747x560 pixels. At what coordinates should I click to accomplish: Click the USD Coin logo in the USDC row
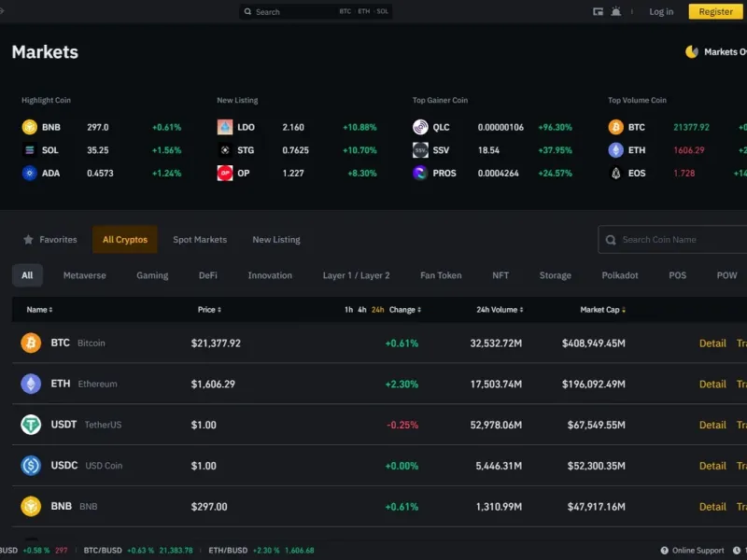[31, 466]
